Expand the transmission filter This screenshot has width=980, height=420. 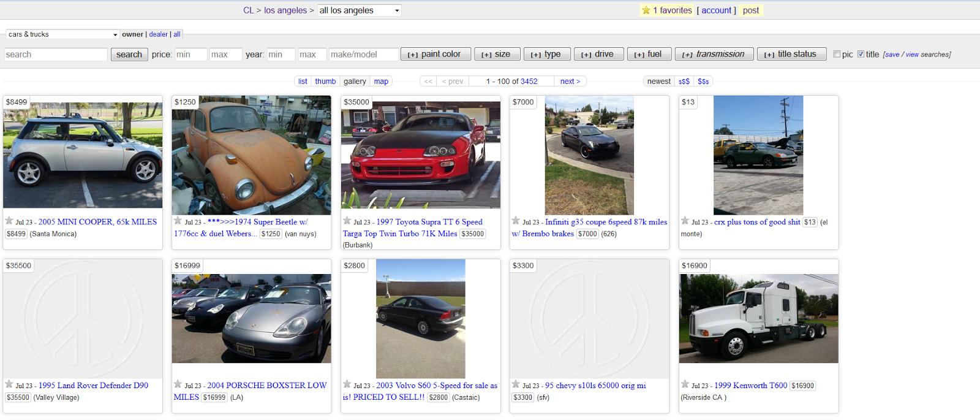click(x=714, y=54)
